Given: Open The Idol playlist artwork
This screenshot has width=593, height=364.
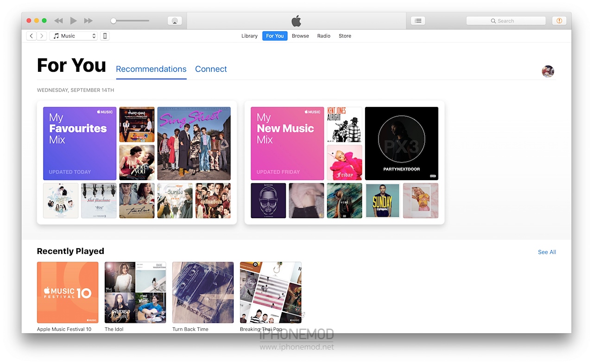Looking at the screenshot, I should click(x=135, y=292).
